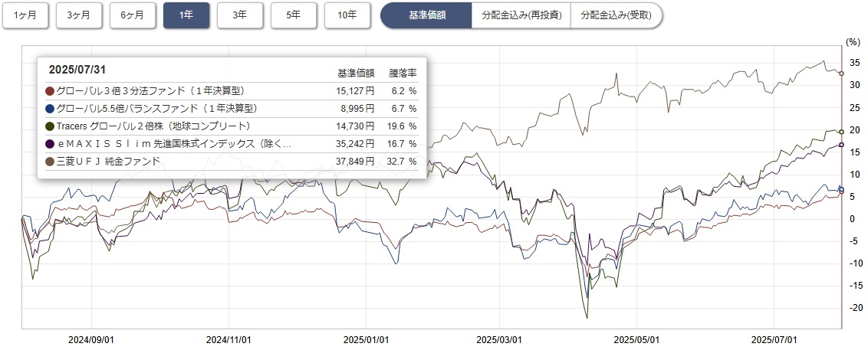This screenshot has width=868, height=350.
Task: Select the 3ヶ月 period button
Action: pos(79,15)
